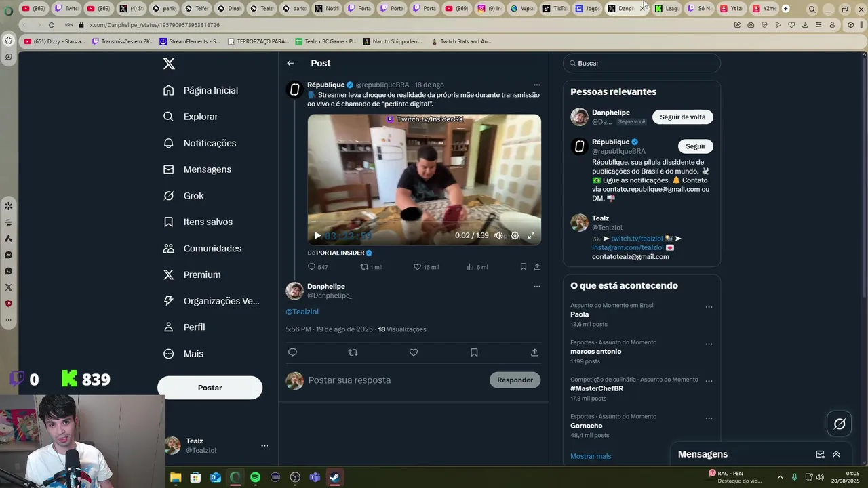Viewport: 868px width, 488px height.
Task: Click the Postar button
Action: 210,388
